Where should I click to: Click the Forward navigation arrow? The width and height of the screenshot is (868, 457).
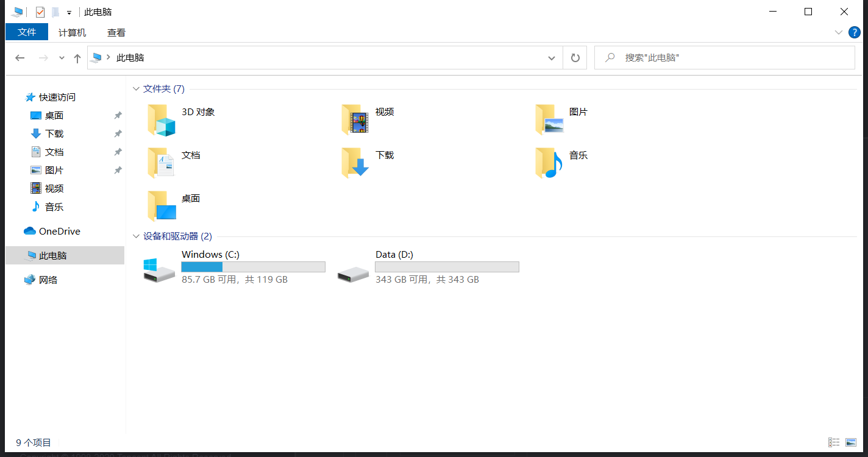pos(43,58)
